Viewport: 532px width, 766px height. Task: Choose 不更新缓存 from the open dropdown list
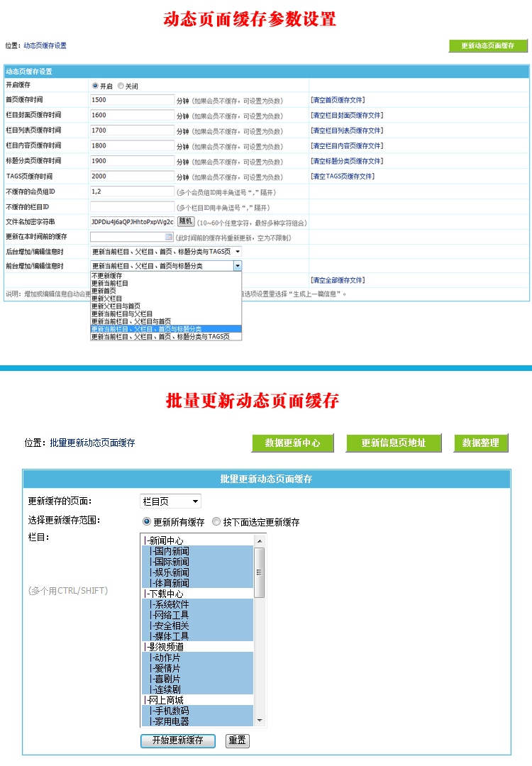pyautogui.click(x=107, y=275)
